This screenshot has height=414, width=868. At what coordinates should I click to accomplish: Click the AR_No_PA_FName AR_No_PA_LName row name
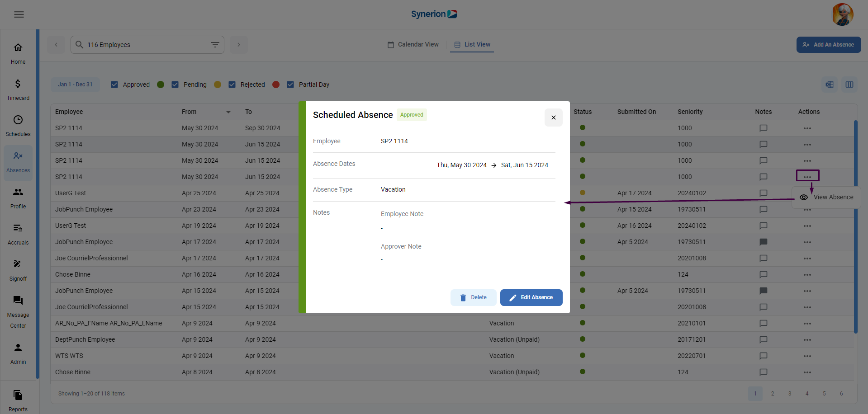pyautogui.click(x=109, y=323)
